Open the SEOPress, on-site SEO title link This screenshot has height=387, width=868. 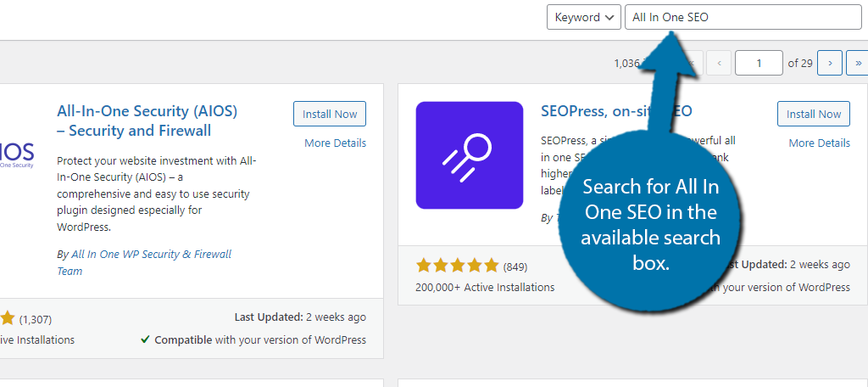tap(616, 111)
